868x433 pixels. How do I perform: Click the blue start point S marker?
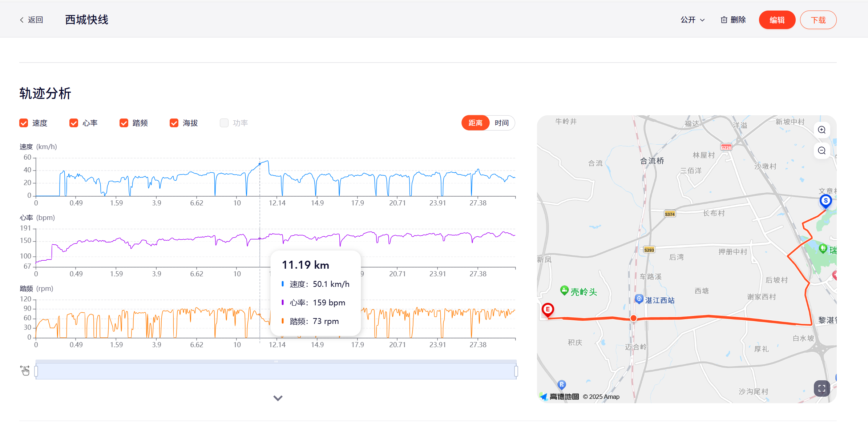point(825,201)
